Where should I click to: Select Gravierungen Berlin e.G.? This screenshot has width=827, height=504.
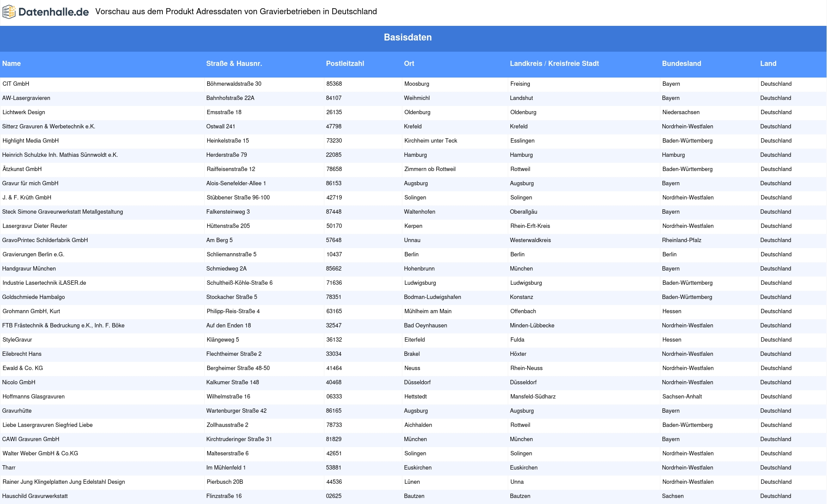tap(33, 254)
